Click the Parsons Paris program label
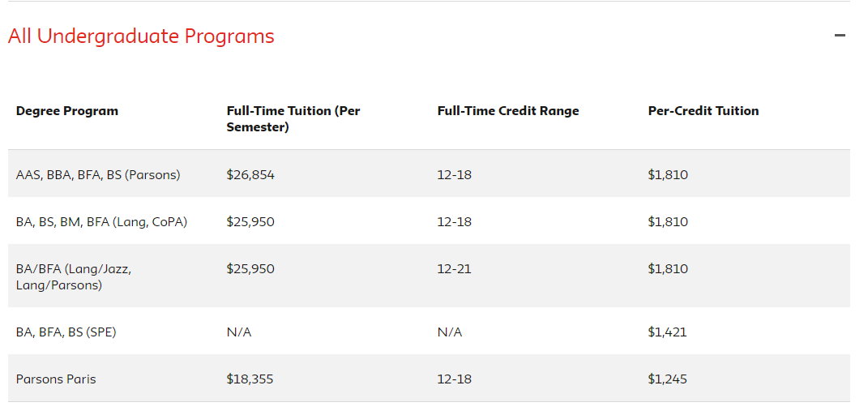Image resolution: width=868 pixels, height=411 pixels. click(56, 379)
